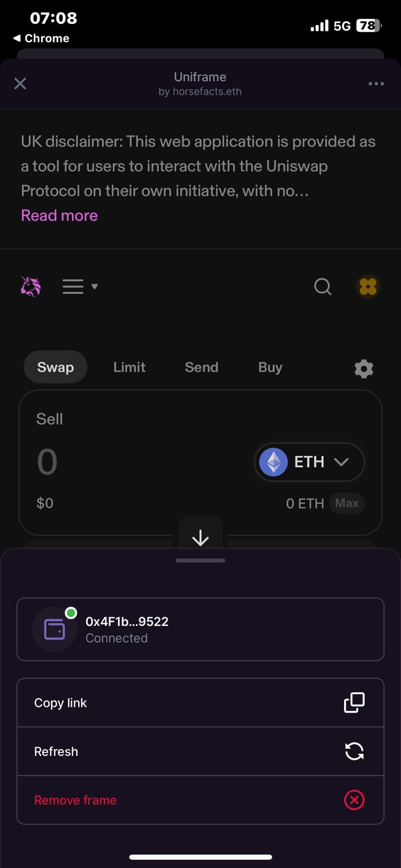401x868 pixels.
Task: Tap the swap direction down arrow
Action: [x=200, y=537]
